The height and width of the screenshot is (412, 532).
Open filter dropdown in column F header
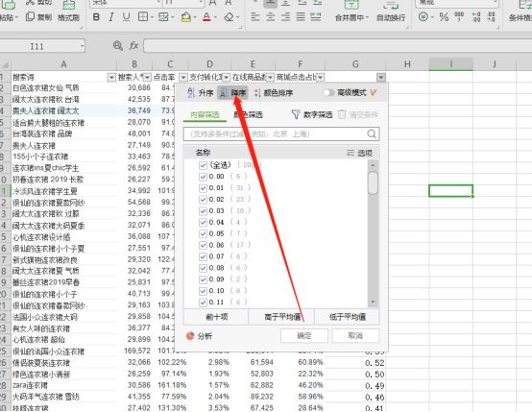click(321, 78)
